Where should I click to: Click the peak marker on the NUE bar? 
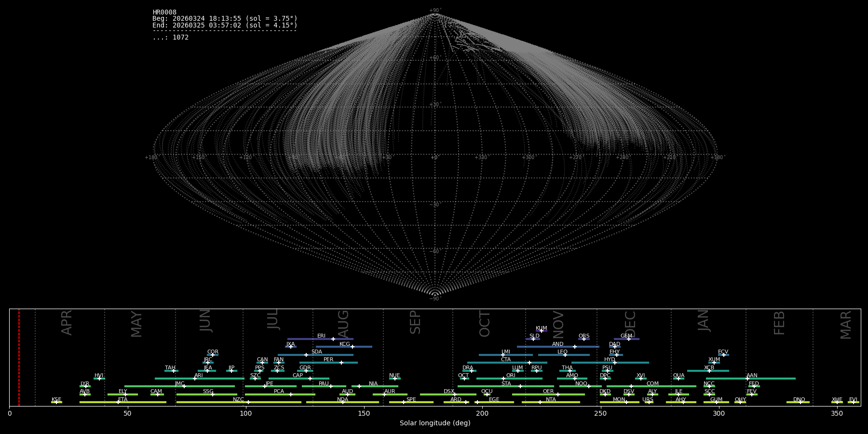click(x=395, y=379)
